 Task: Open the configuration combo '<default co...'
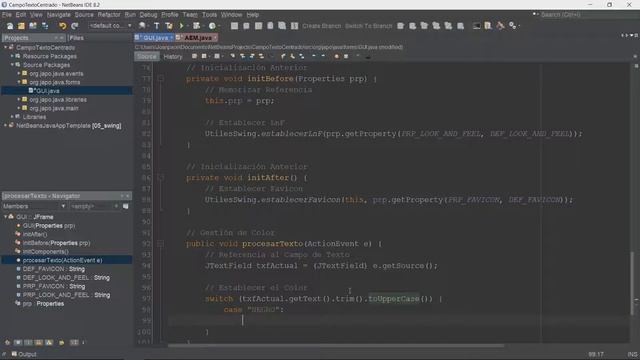(110, 26)
